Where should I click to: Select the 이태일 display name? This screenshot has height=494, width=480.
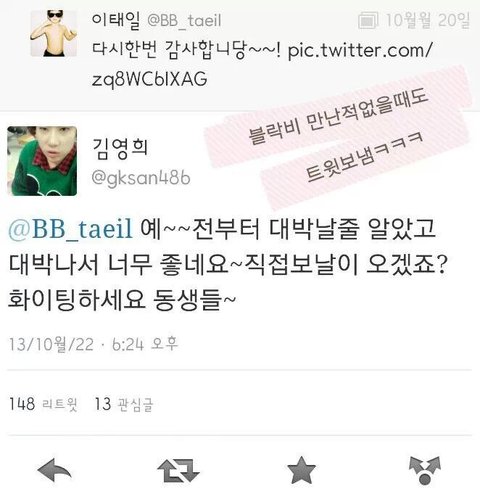(116, 20)
